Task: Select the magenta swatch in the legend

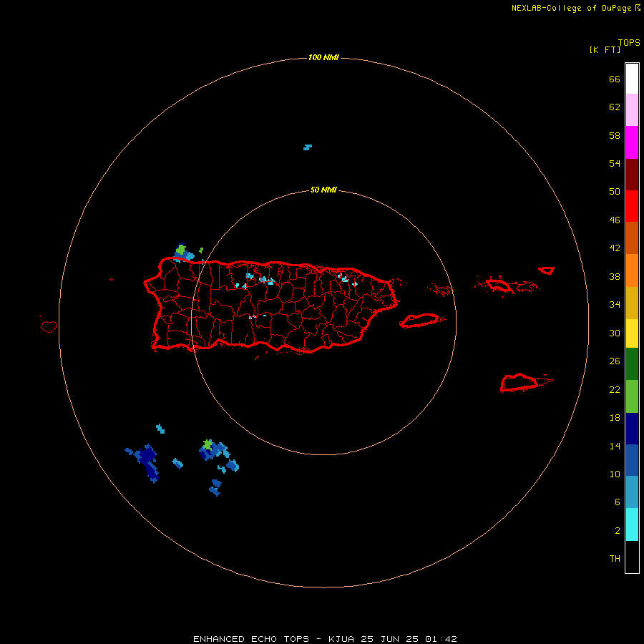Action: (x=632, y=142)
